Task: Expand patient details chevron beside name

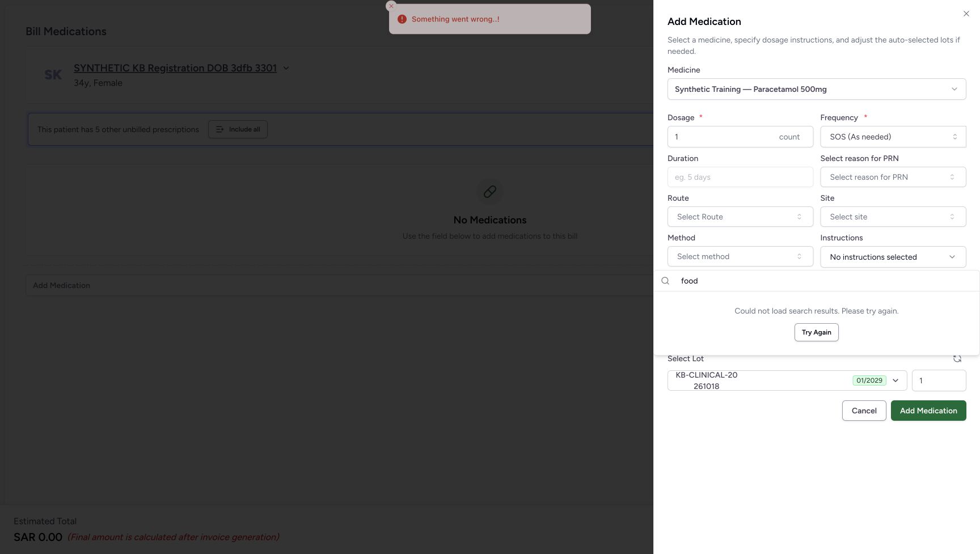Action: [286, 68]
